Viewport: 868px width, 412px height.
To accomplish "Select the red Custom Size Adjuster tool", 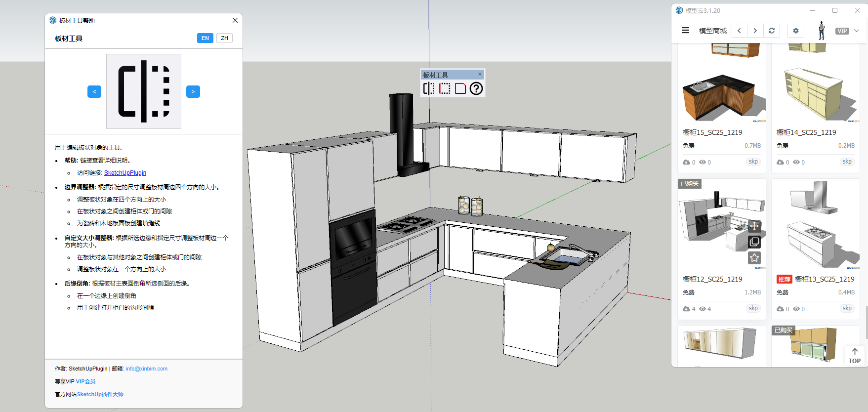I will [445, 88].
